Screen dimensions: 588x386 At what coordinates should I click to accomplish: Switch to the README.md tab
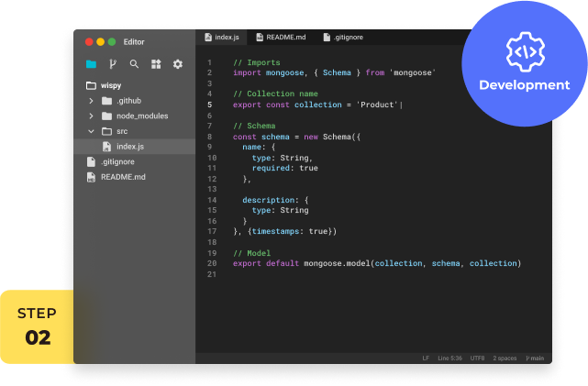pos(283,38)
